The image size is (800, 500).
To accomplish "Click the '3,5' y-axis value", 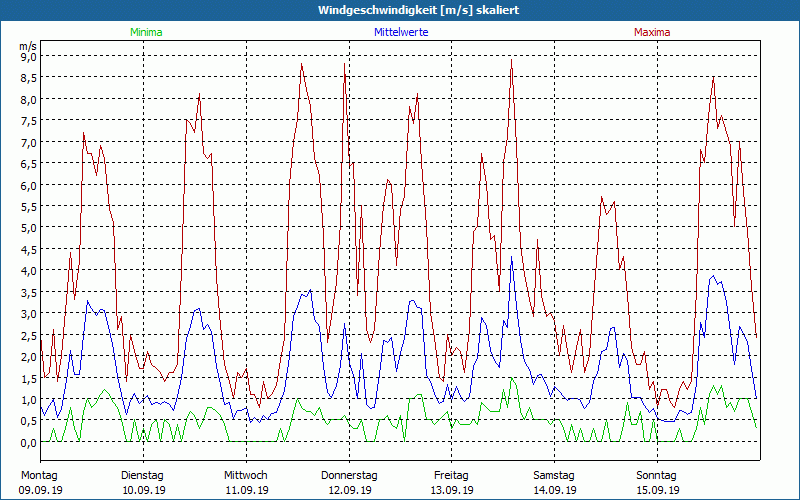I will [29, 292].
